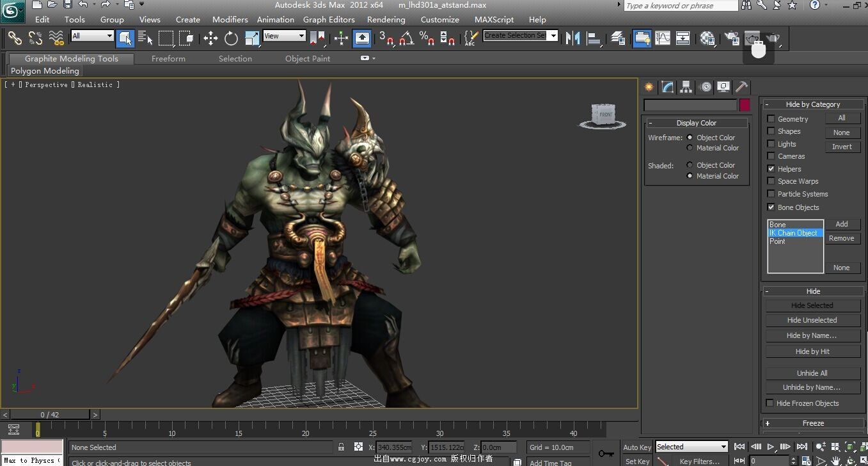The height and width of the screenshot is (466, 868).
Task: Collapse the Display Color rollout
Action: pos(697,123)
